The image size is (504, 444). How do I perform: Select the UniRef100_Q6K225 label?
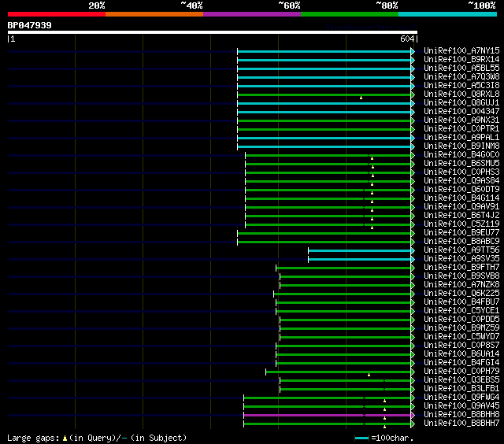pos(461,294)
